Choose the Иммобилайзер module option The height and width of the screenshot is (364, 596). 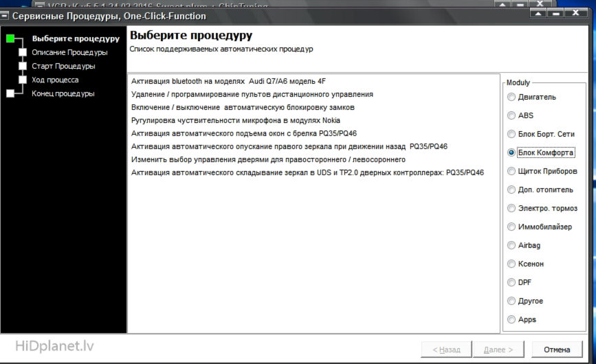pyautogui.click(x=511, y=227)
